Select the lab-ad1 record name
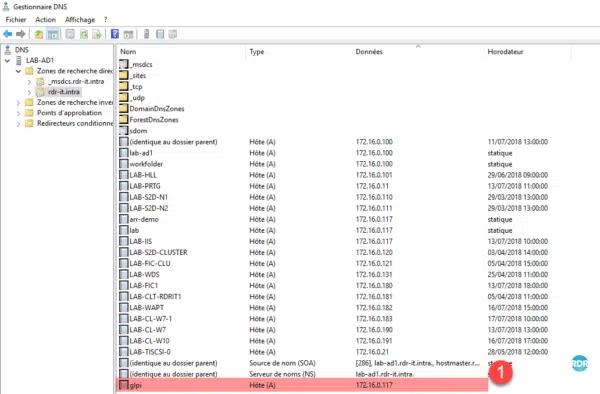Viewport: 600px width, 394px height. coord(141,153)
